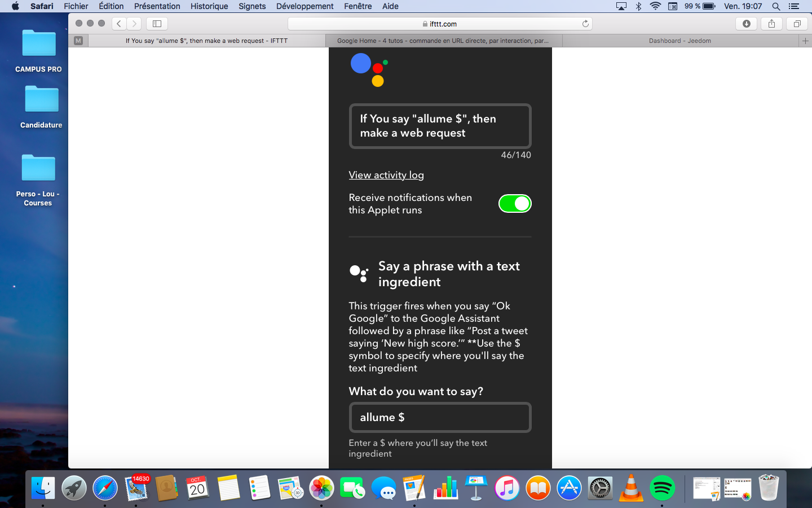Open the Développement menu
The width and height of the screenshot is (812, 508).
[x=305, y=6]
